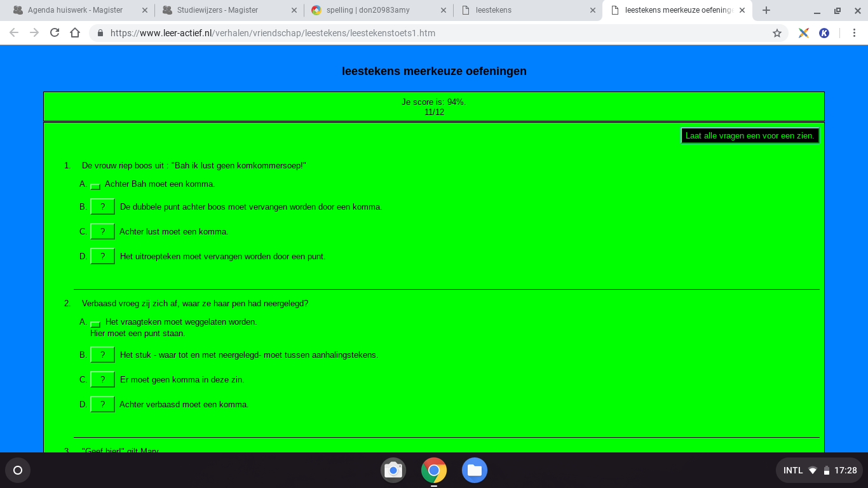This screenshot has height=488, width=868.
Task: Bookmark this page with the star icon
Action: (x=776, y=33)
